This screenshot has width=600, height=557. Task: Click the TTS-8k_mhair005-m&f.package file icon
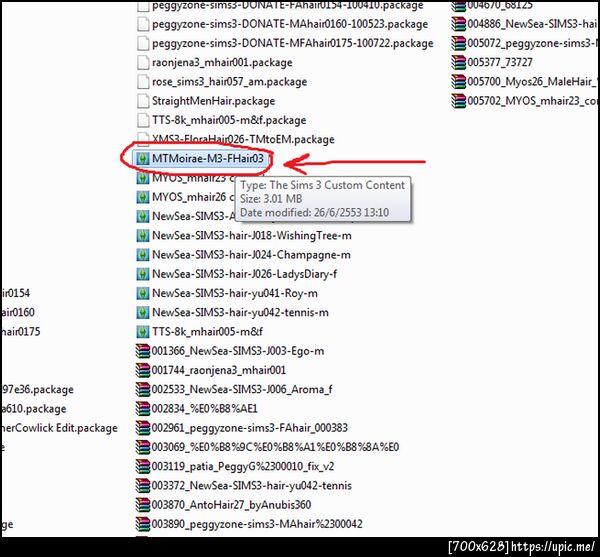143,120
